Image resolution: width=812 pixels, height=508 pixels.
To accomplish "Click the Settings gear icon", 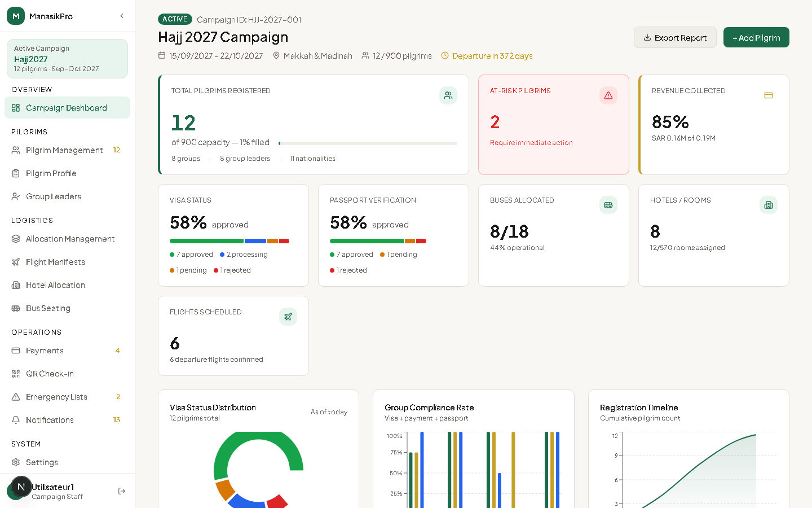I will 16,462.
